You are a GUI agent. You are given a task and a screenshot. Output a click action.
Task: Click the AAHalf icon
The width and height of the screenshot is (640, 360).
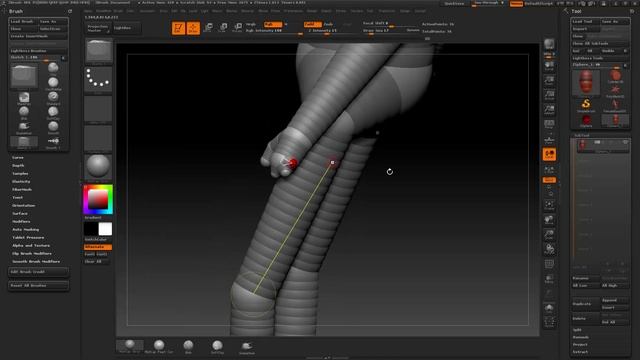point(549,110)
